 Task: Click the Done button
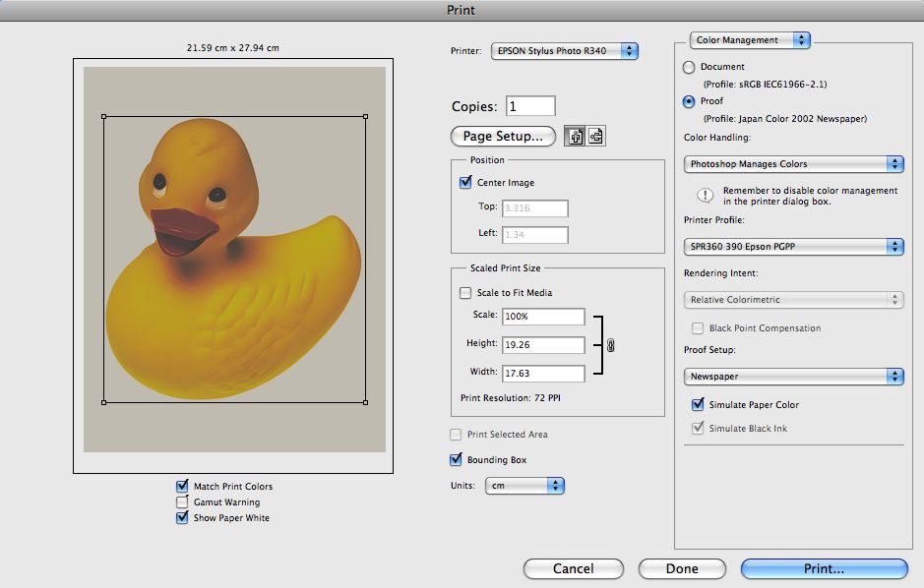pyautogui.click(x=682, y=568)
